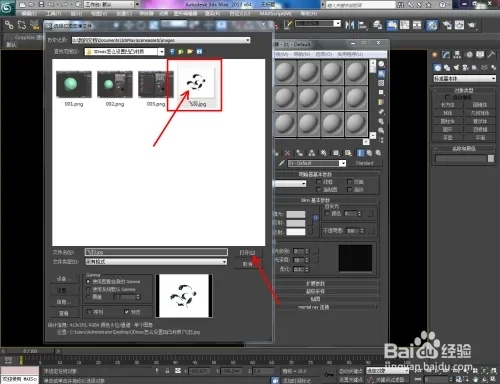The image size is (500, 384).
Task: Expand the file type dropdown
Action: point(156,262)
